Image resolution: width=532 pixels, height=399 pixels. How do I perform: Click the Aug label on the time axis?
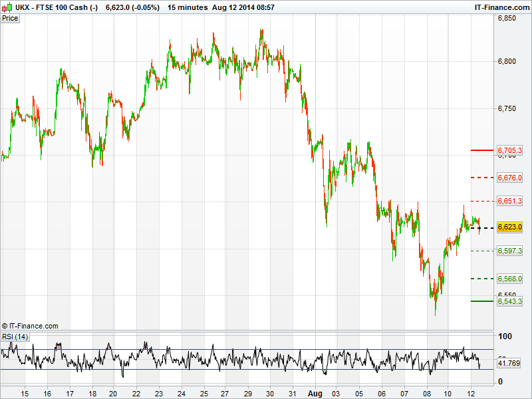pyautogui.click(x=314, y=393)
